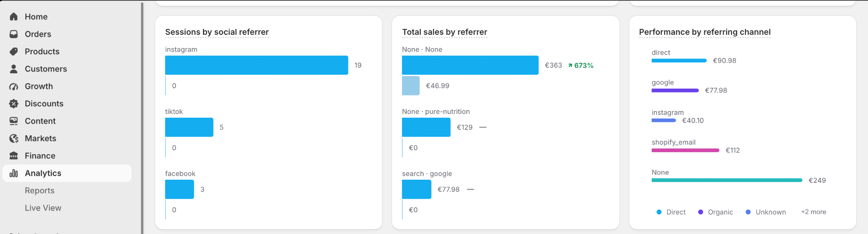
Task: Click the Products tag icon
Action: coord(14,52)
